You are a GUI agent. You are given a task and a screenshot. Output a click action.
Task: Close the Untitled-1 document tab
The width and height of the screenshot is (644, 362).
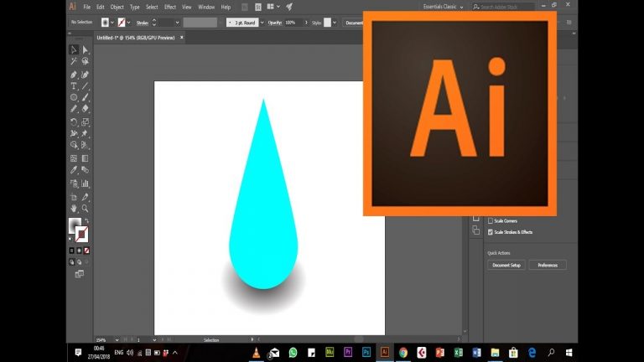[181, 38]
